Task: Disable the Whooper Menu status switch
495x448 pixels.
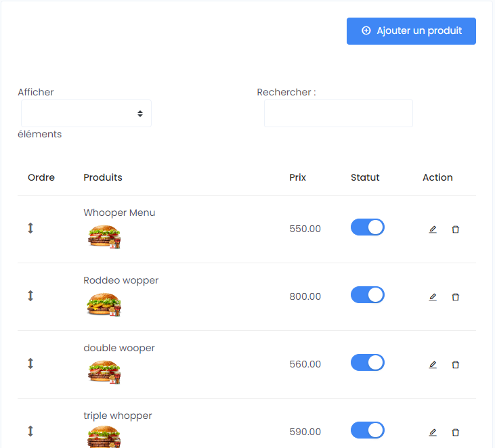Action: [x=367, y=227]
